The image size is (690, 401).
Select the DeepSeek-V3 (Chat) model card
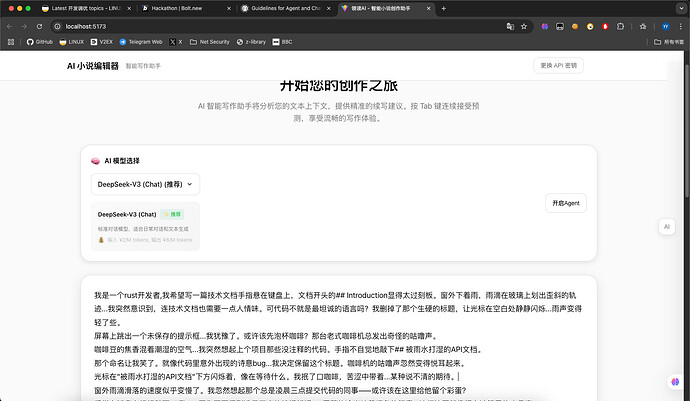coord(145,226)
